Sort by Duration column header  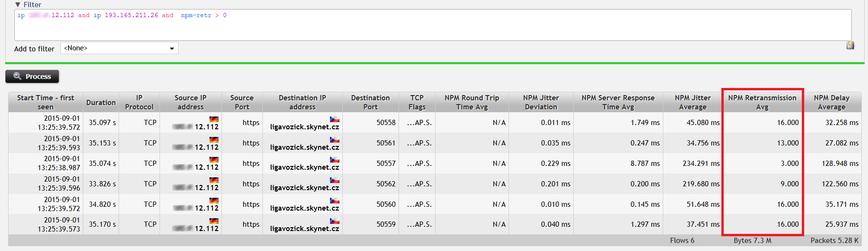tap(101, 102)
